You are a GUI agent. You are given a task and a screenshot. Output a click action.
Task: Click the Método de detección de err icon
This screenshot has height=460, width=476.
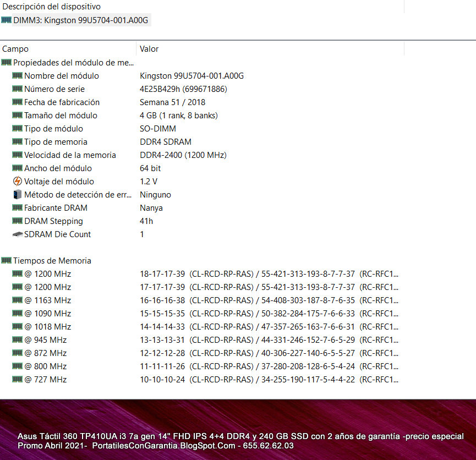tap(17, 194)
